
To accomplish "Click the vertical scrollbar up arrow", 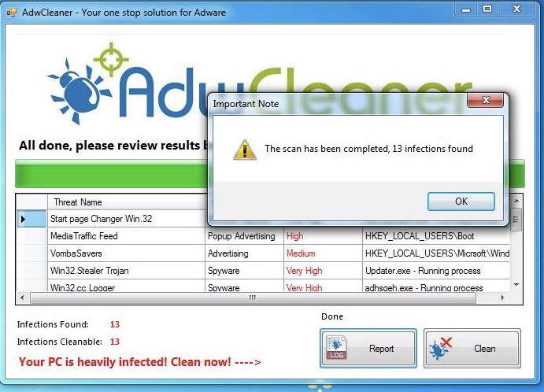I will coord(516,201).
